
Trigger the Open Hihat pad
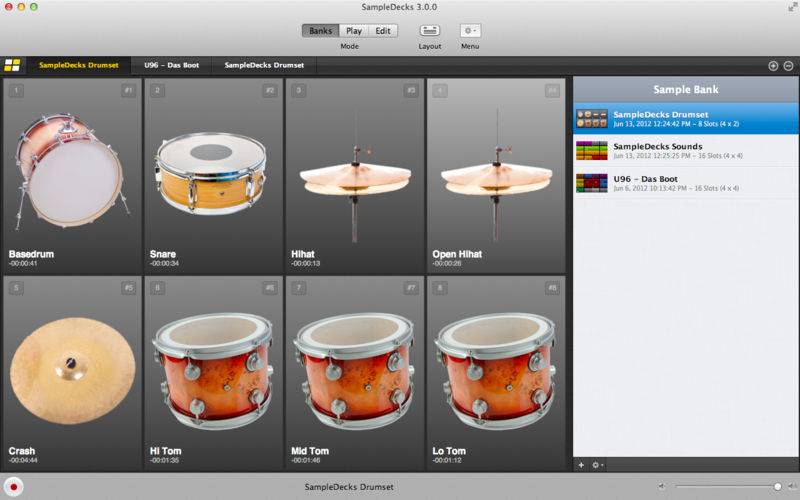pyautogui.click(x=496, y=176)
